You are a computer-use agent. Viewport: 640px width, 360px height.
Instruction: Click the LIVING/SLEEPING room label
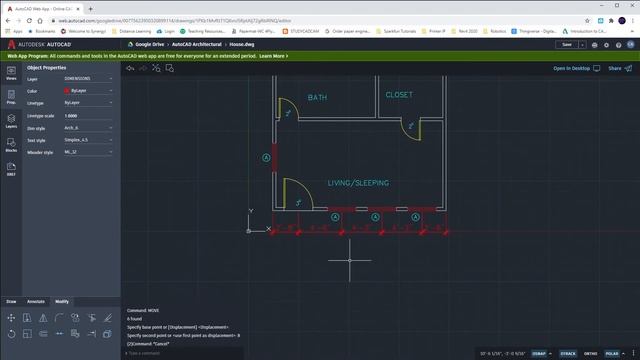tap(358, 183)
